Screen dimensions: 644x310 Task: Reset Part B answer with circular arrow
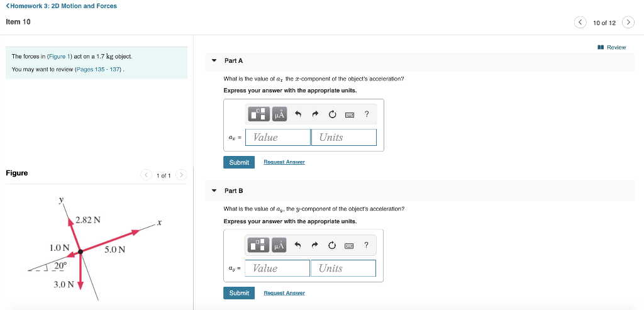[x=332, y=245]
